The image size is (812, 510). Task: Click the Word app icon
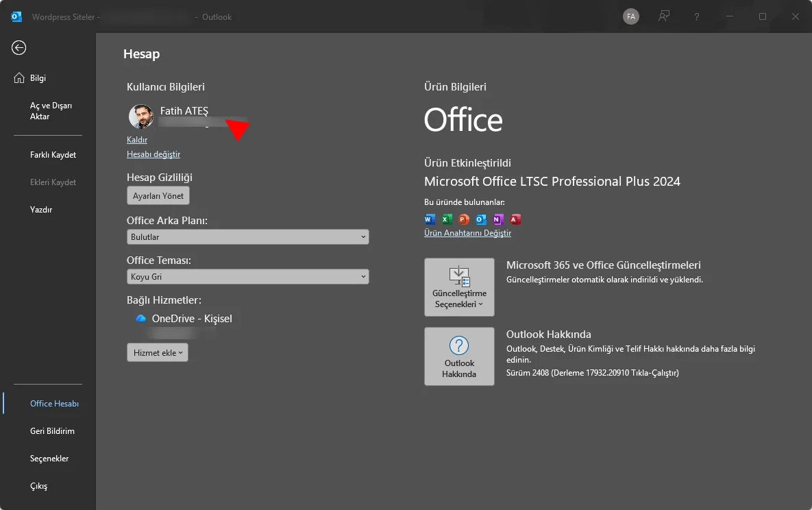coord(430,219)
